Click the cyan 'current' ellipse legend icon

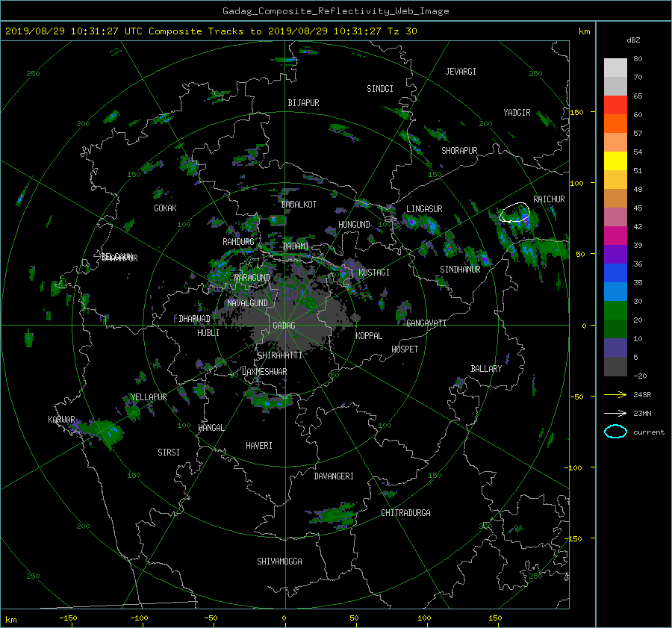(615, 432)
